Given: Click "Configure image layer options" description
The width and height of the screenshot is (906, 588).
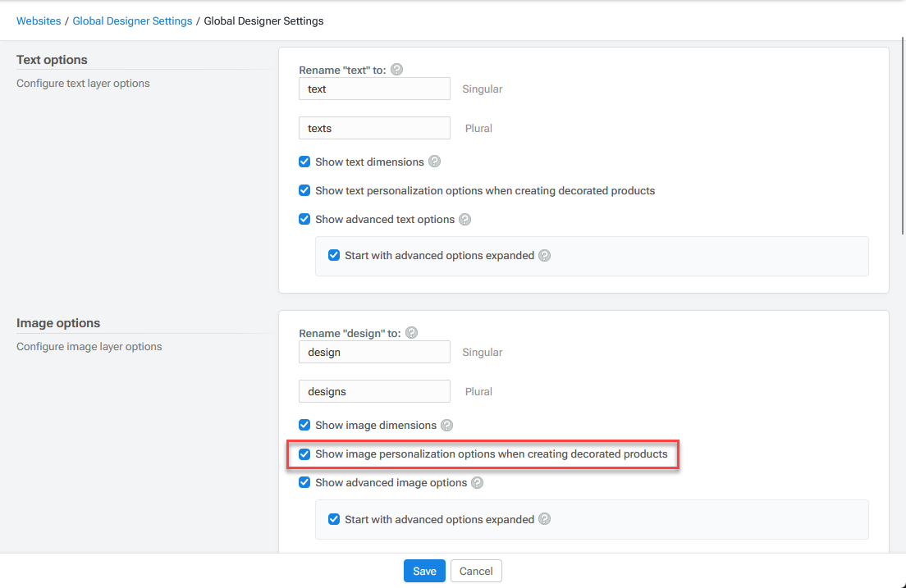Looking at the screenshot, I should [x=89, y=347].
